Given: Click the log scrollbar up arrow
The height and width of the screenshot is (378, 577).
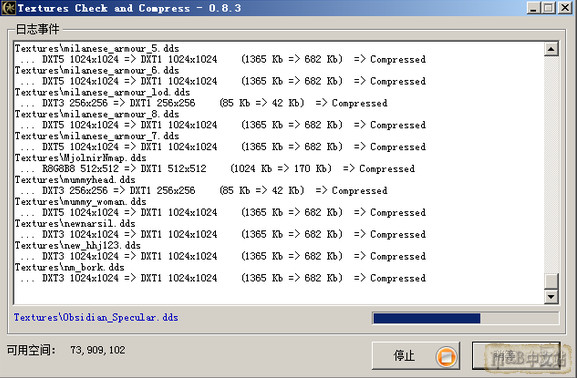Looking at the screenshot, I should click(551, 49).
